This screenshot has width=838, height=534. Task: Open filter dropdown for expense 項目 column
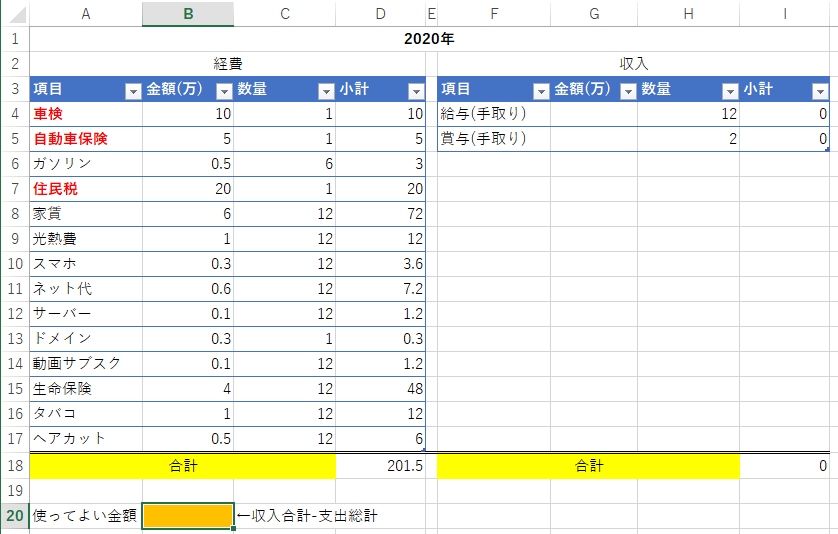click(133, 92)
